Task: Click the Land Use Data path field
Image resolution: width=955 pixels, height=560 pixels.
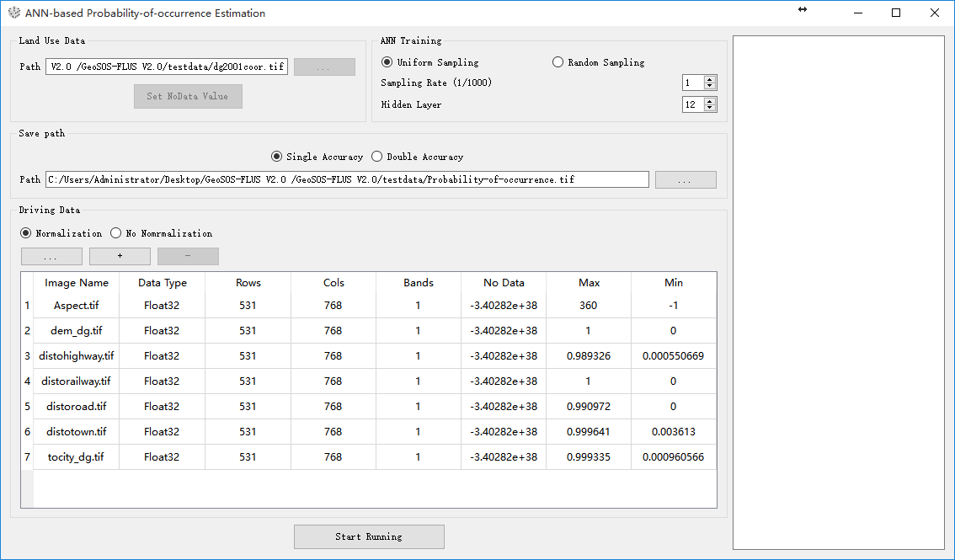Action: pyautogui.click(x=167, y=67)
